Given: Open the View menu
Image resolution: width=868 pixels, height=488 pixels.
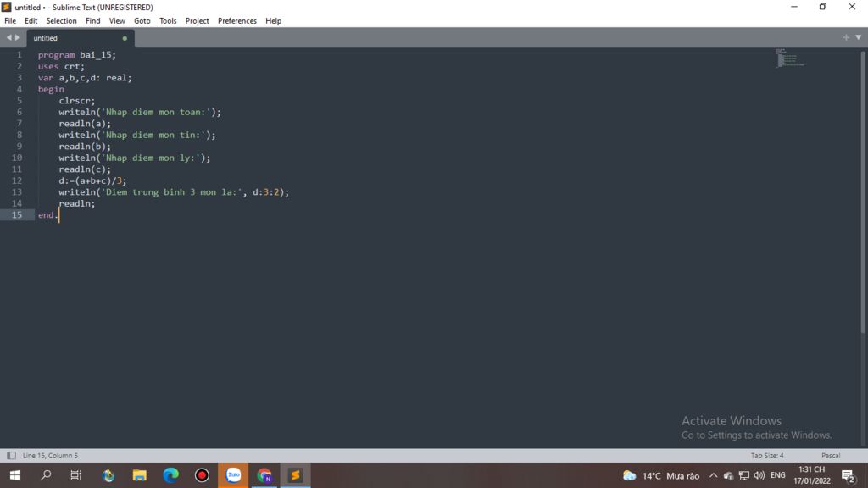Looking at the screenshot, I should pos(117,21).
